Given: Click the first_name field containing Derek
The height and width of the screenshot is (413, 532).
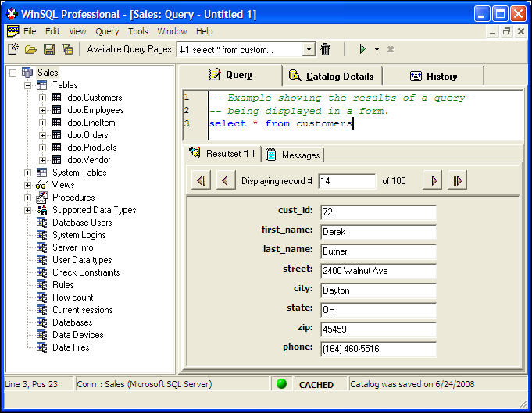Looking at the screenshot, I should pos(378,232).
